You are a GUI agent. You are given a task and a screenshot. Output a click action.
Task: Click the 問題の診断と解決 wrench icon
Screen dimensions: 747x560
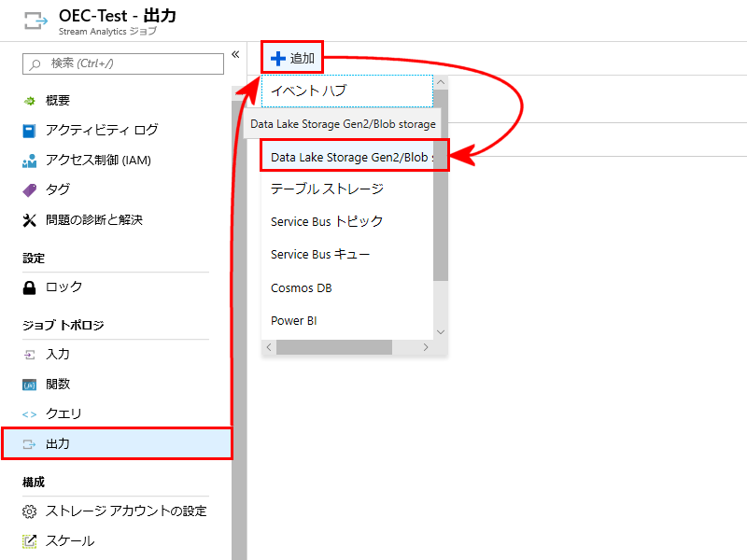pos(30,220)
